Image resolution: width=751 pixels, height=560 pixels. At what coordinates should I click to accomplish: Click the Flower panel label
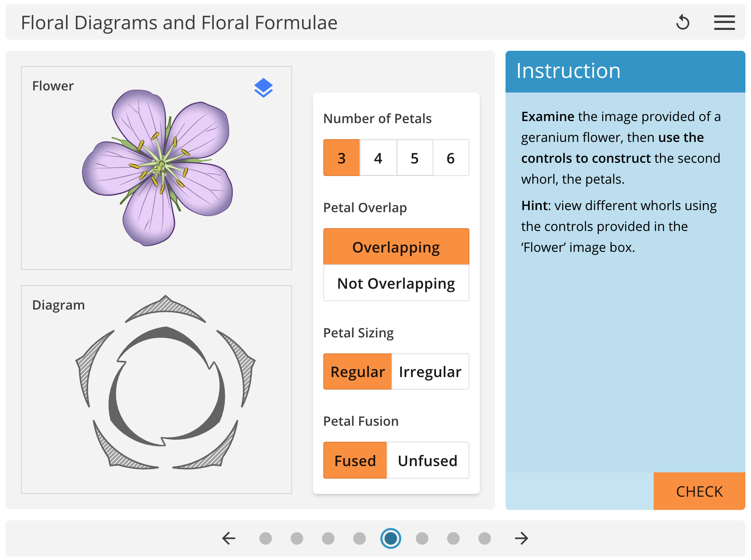tap(53, 86)
